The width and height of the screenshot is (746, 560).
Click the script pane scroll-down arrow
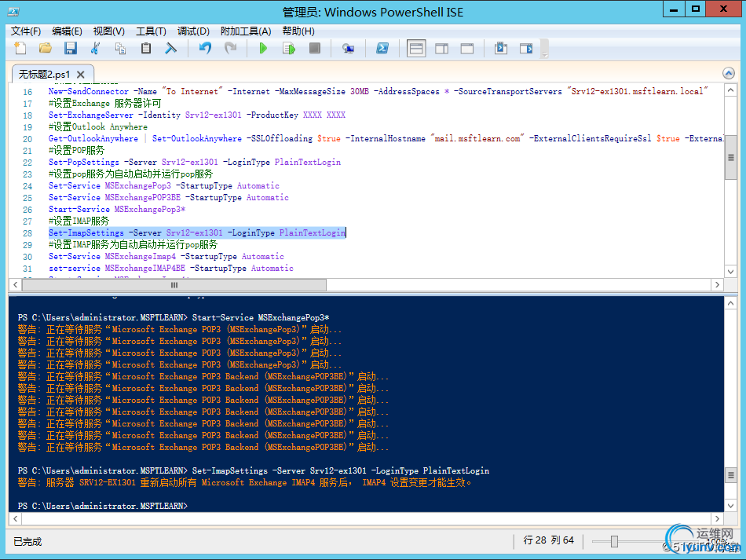730,272
